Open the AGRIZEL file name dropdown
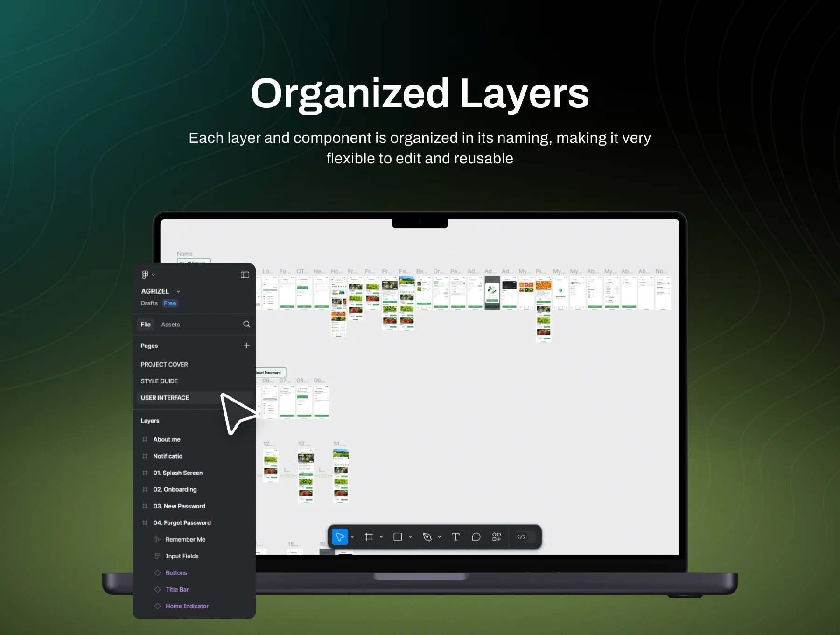Viewport: 840px width, 635px height. (178, 291)
